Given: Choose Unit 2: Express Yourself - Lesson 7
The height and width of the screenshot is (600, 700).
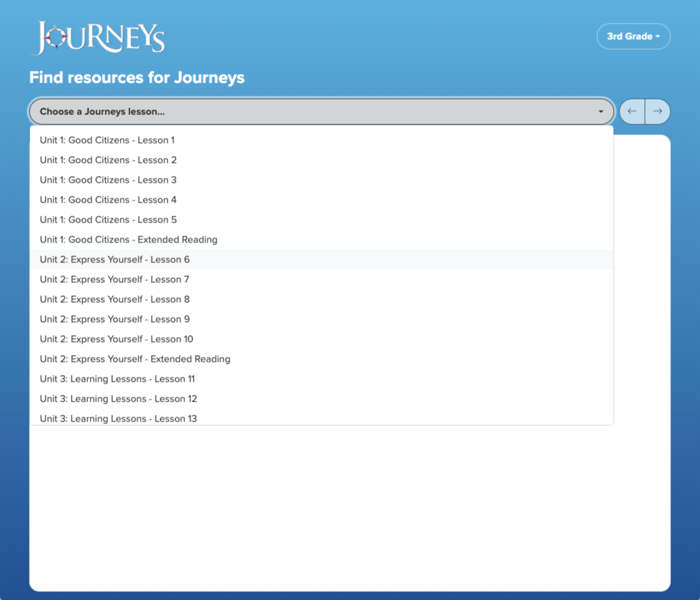Looking at the screenshot, I should (322, 280).
